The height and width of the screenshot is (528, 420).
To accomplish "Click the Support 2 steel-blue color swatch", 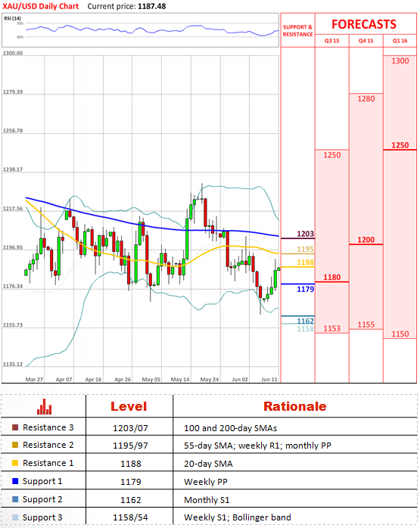I will 15,499.
